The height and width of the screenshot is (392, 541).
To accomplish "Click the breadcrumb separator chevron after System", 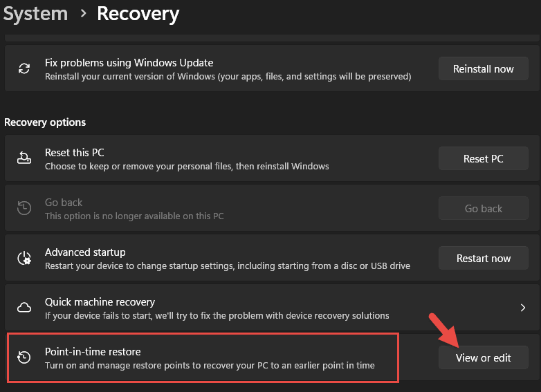I will coord(83,13).
